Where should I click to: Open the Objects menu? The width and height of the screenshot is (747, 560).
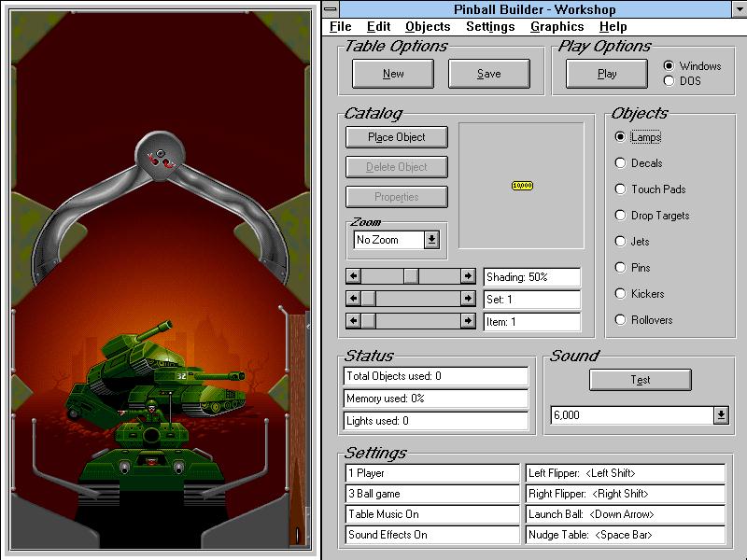(428, 27)
